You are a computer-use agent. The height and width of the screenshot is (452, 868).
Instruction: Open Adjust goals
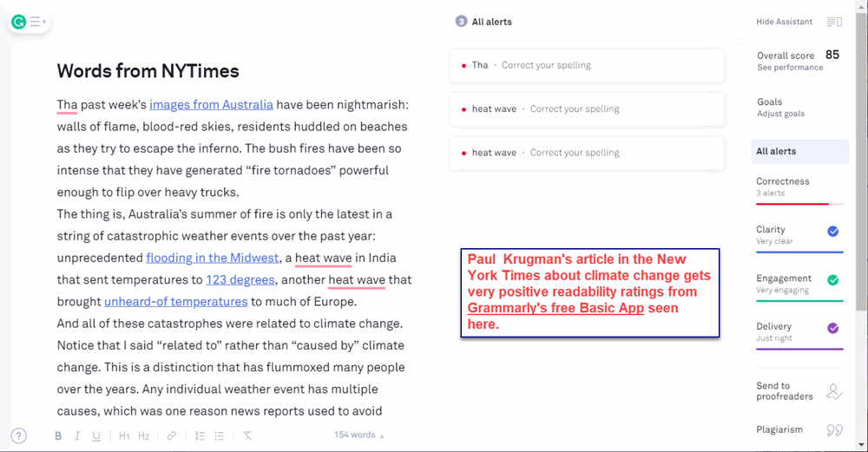point(780,114)
